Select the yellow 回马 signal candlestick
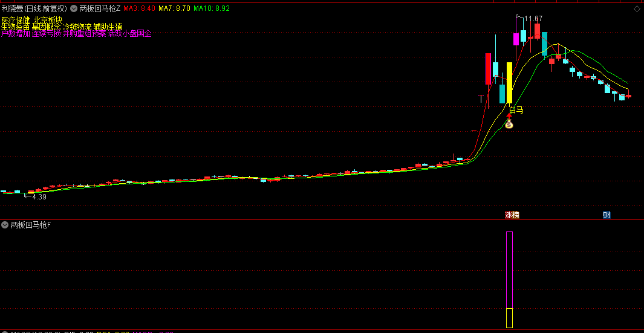 coord(509,83)
